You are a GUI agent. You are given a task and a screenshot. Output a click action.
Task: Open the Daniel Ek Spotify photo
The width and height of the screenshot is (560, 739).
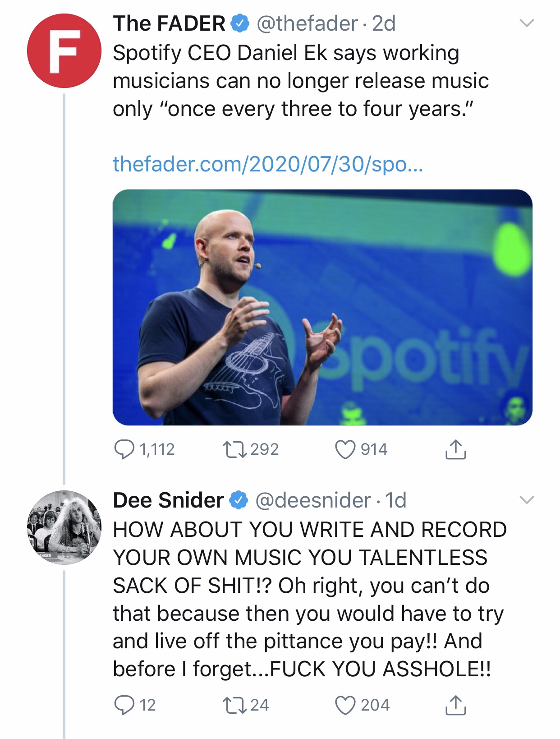point(322,307)
